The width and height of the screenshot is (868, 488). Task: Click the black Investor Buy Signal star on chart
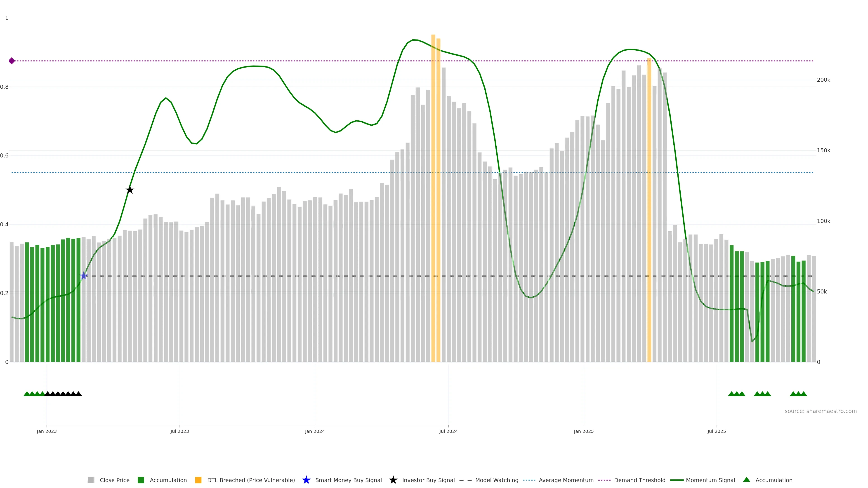coord(130,190)
